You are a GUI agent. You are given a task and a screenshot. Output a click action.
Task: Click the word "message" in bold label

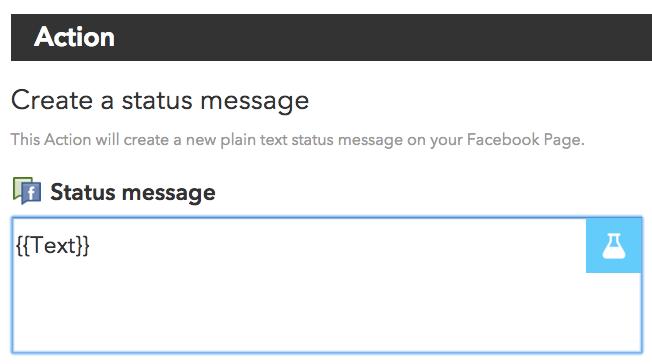tap(168, 193)
